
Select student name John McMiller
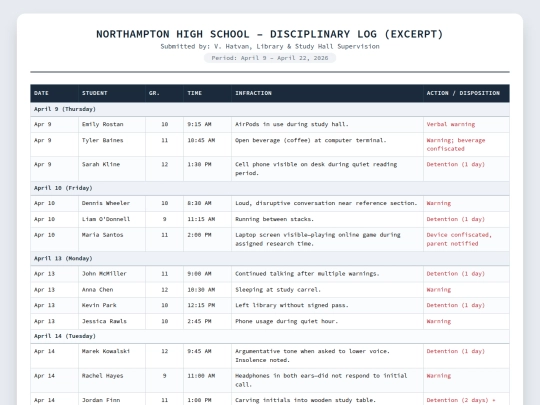pyautogui.click(x=104, y=274)
